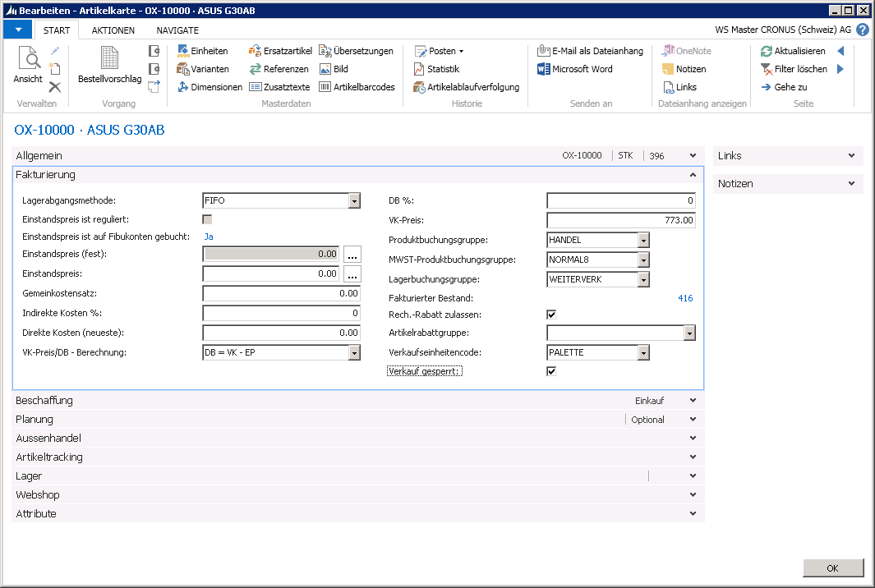Open Dimensionen

(210, 87)
